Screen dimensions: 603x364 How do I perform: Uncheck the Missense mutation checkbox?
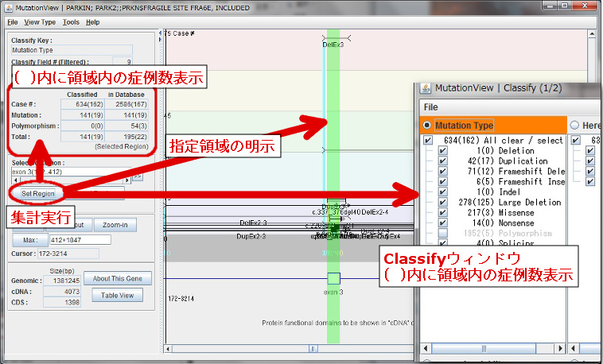(x=443, y=212)
